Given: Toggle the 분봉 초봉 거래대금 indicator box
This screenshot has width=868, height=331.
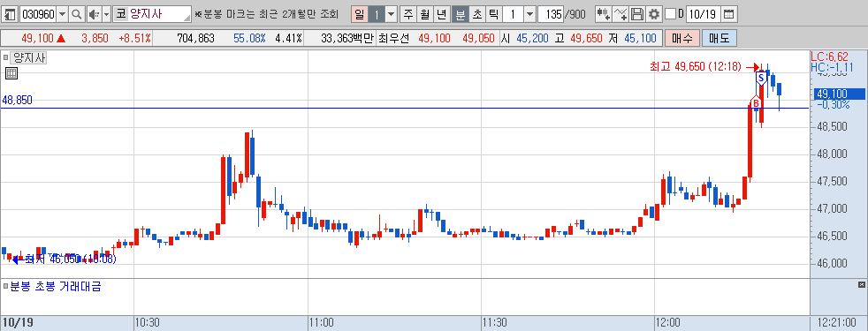Looking at the screenshot, I should pyautogui.click(x=5, y=286).
